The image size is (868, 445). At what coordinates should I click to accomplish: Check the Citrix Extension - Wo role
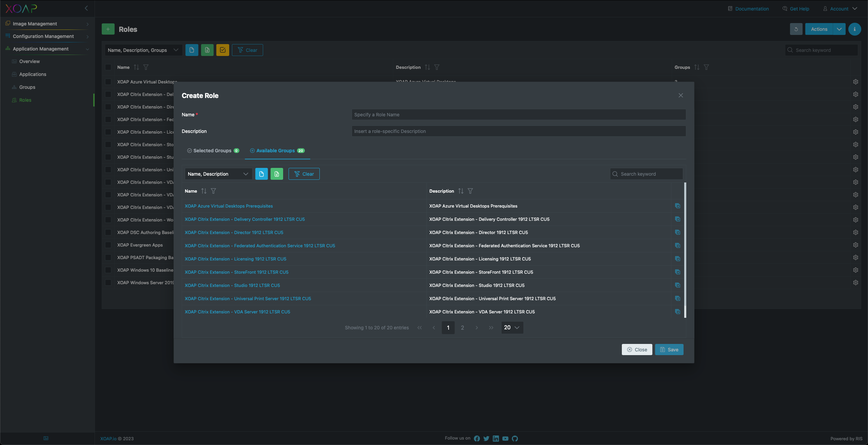(x=108, y=220)
